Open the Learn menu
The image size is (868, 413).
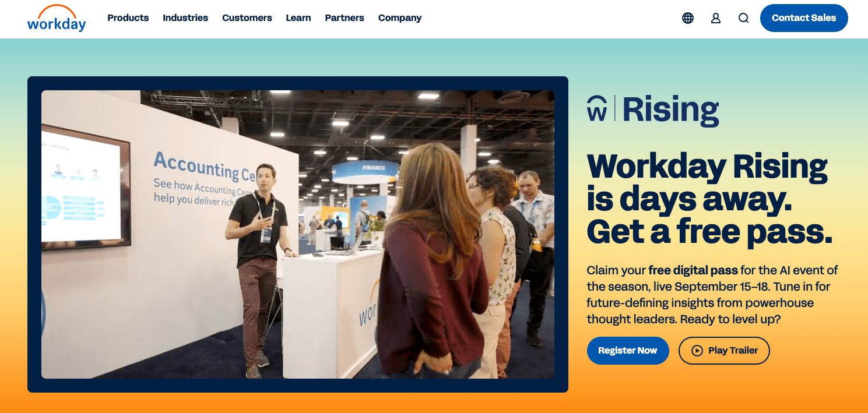pos(298,18)
